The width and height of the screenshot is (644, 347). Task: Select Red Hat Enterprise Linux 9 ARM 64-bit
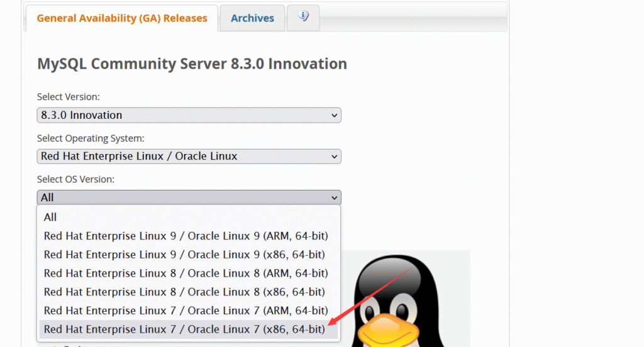pos(186,236)
